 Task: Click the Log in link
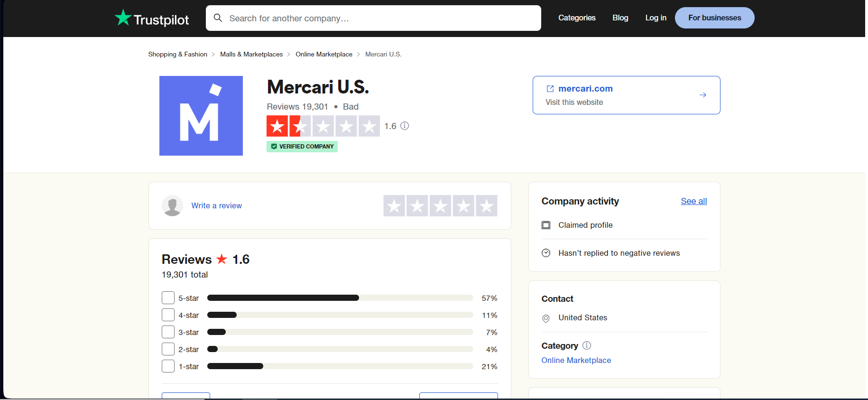pyautogui.click(x=656, y=18)
